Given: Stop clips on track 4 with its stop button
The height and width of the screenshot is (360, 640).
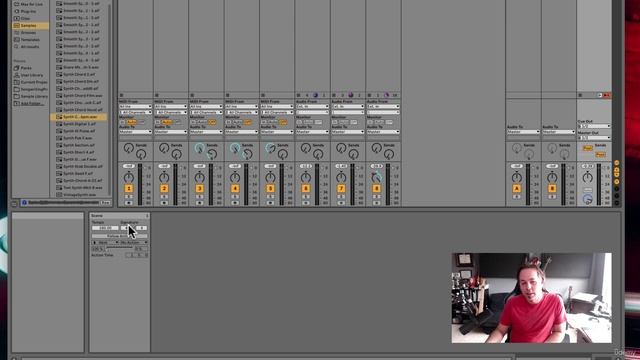Looking at the screenshot, I should tap(228, 95).
